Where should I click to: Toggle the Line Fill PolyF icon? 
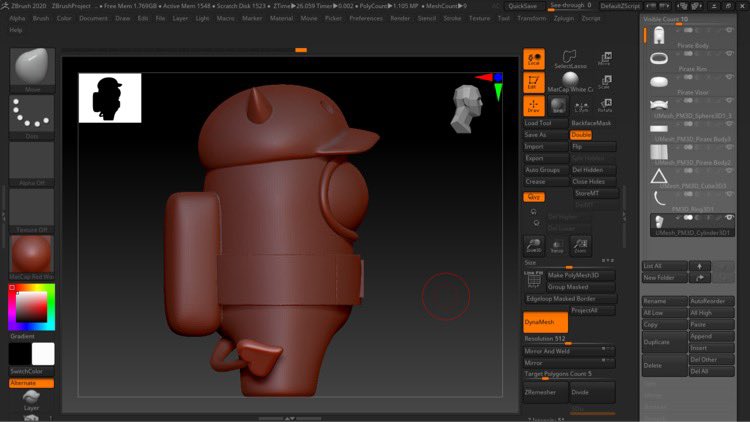(534, 279)
